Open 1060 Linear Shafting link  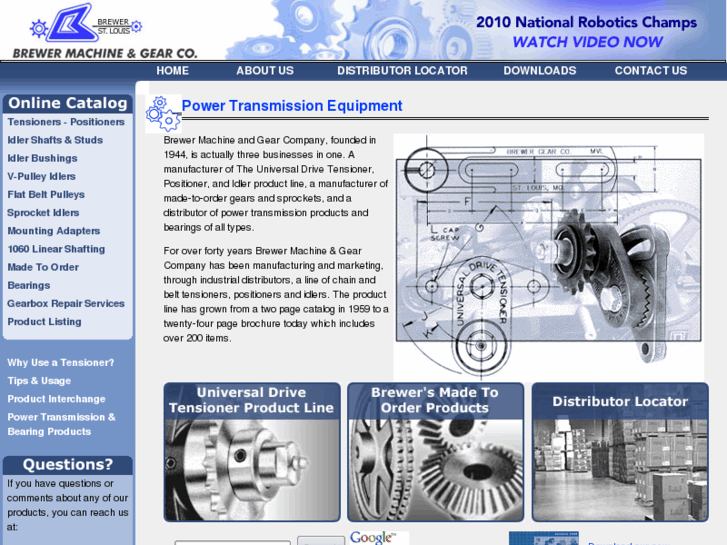(56, 249)
